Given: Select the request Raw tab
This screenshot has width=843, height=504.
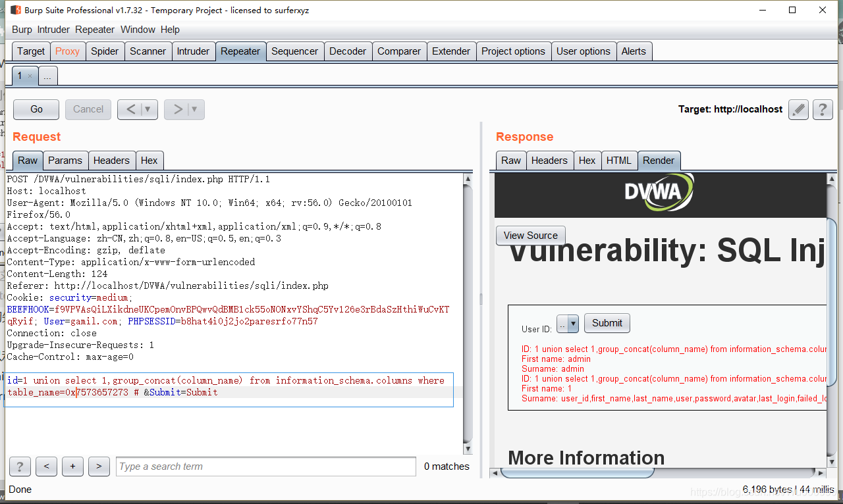Looking at the screenshot, I should [x=28, y=161].
